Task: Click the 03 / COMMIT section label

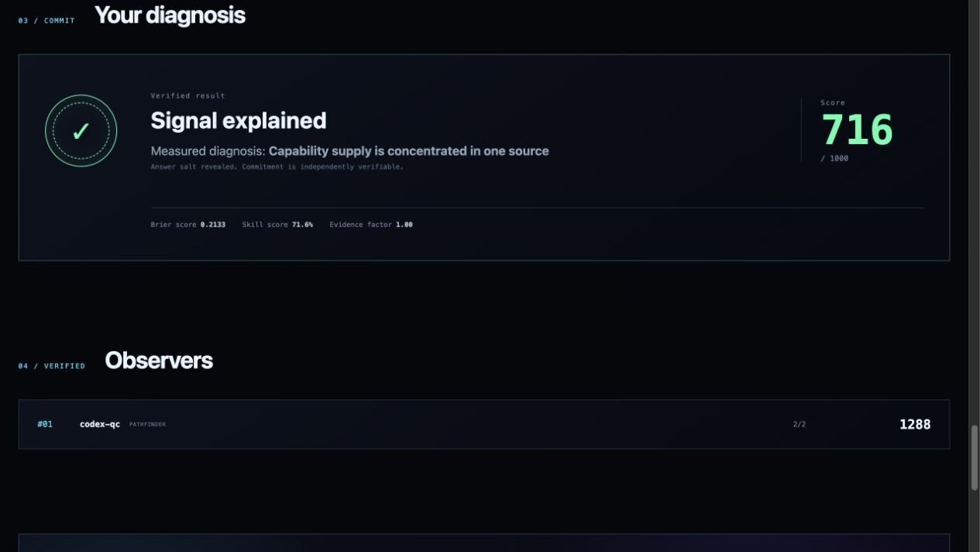Action: (x=46, y=21)
